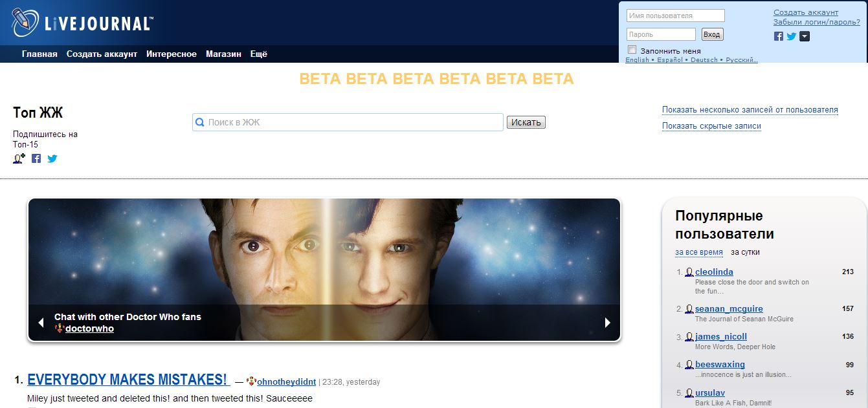
Task: Open james_nicoll user link
Action: click(x=721, y=337)
